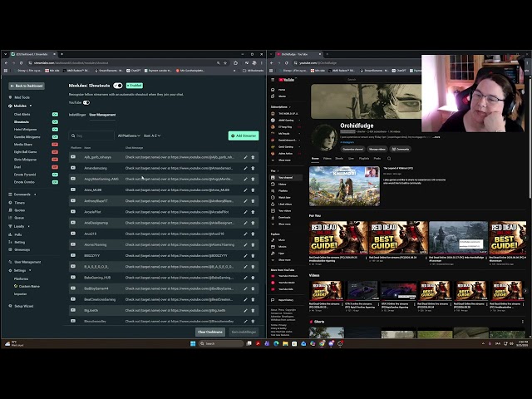This screenshot has width=532, height=399.
Task: Collapse the Settings section in sidebar
Action: point(30,270)
